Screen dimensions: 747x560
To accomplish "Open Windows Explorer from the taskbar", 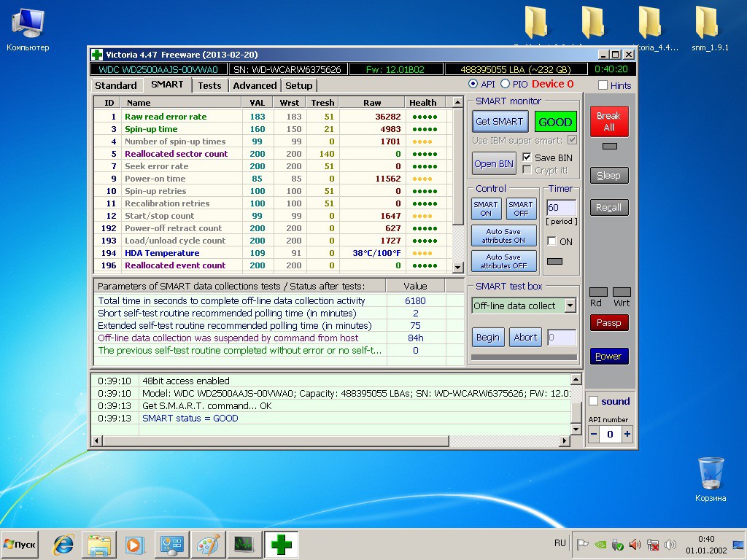I will (x=99, y=545).
